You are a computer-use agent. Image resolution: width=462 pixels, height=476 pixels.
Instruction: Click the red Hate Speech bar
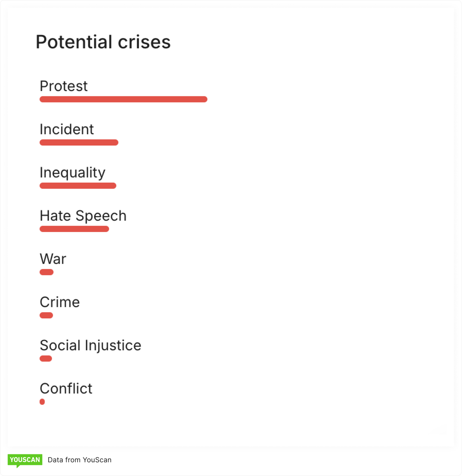[74, 229]
